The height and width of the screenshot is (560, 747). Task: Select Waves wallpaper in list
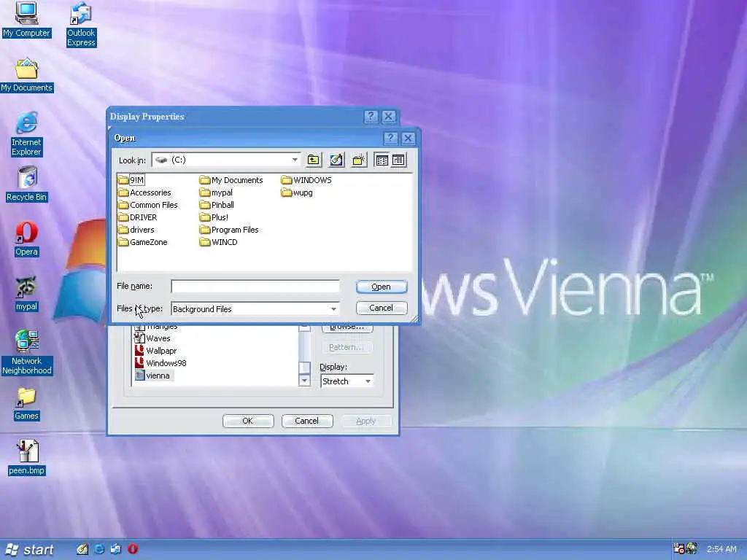[152, 338]
